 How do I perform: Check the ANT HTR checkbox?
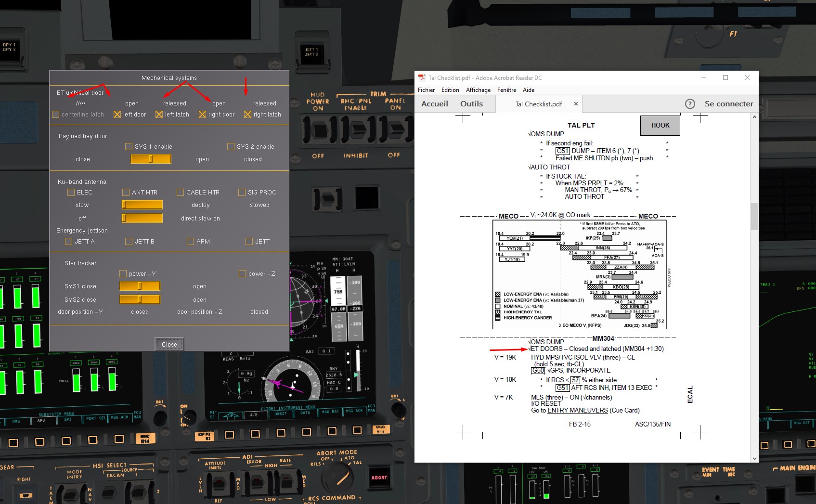pyautogui.click(x=126, y=192)
